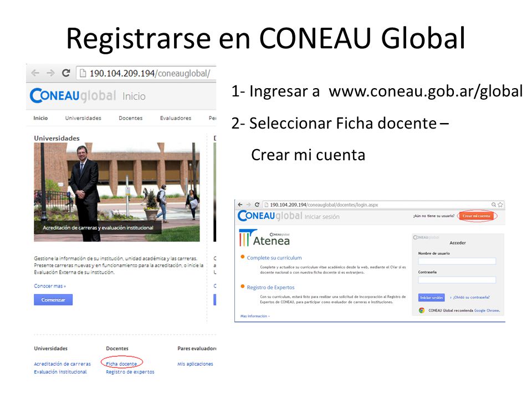The image size is (532, 399).
Task: Click back arrow in login page browser
Action: (x=240, y=204)
